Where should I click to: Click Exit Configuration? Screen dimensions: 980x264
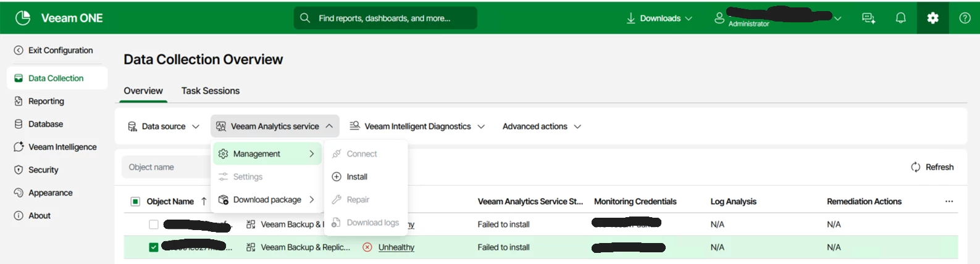60,51
